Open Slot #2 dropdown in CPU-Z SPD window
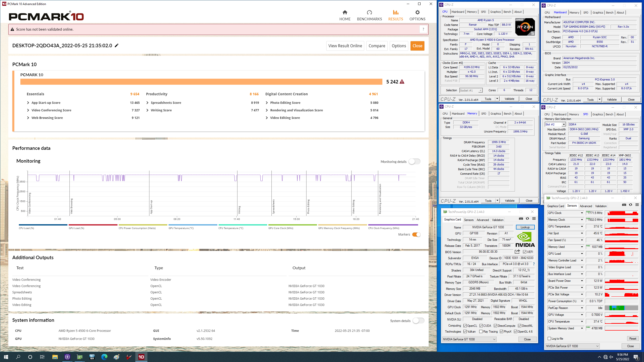Viewport: 644px width, 362px height. click(555, 124)
